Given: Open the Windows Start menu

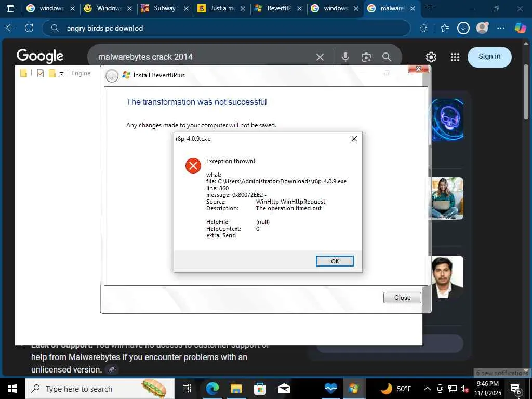Looking at the screenshot, I should coord(12,389).
